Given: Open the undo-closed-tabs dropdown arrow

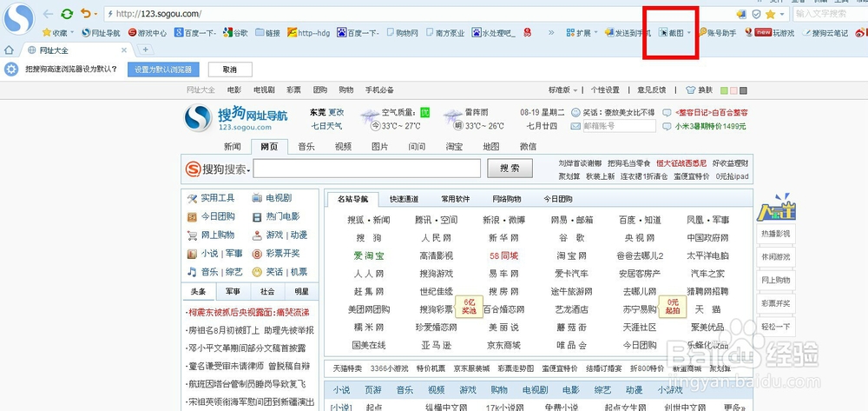Looking at the screenshot, I should coord(95,14).
